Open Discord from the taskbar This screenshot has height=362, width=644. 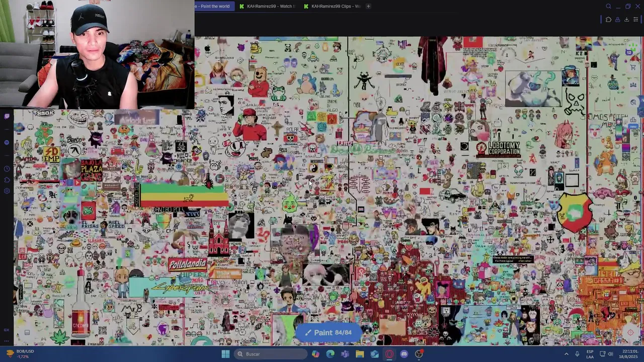coord(404,354)
